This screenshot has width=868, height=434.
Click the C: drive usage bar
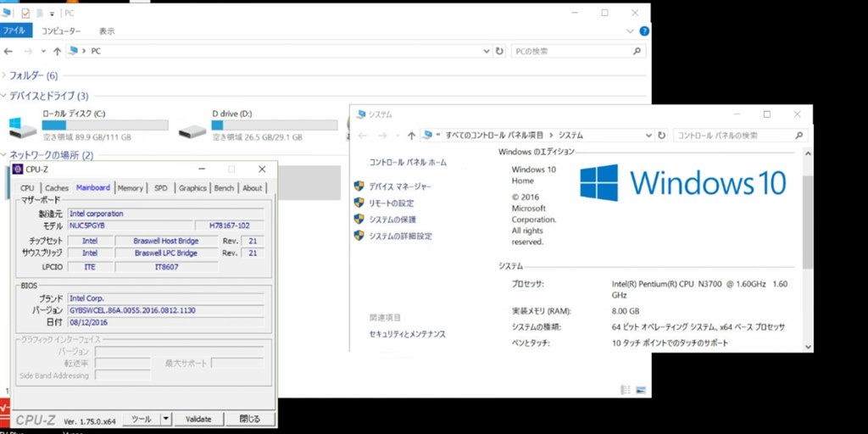[x=105, y=125]
